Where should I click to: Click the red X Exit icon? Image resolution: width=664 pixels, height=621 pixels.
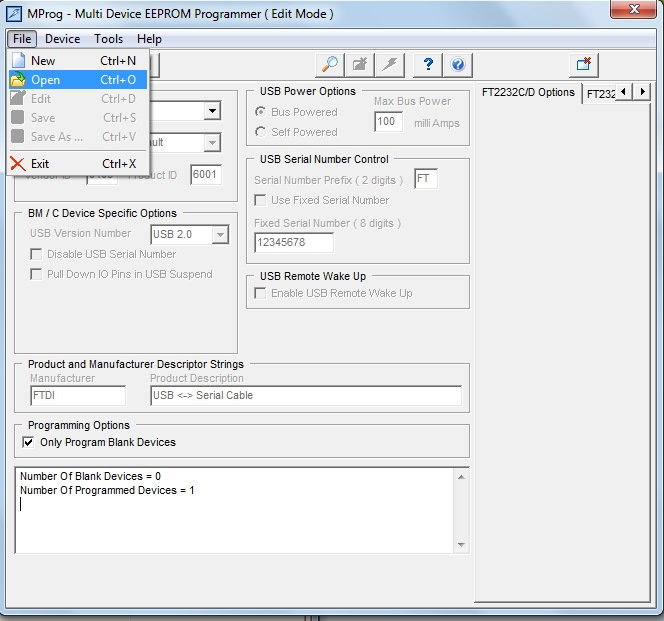[18, 164]
